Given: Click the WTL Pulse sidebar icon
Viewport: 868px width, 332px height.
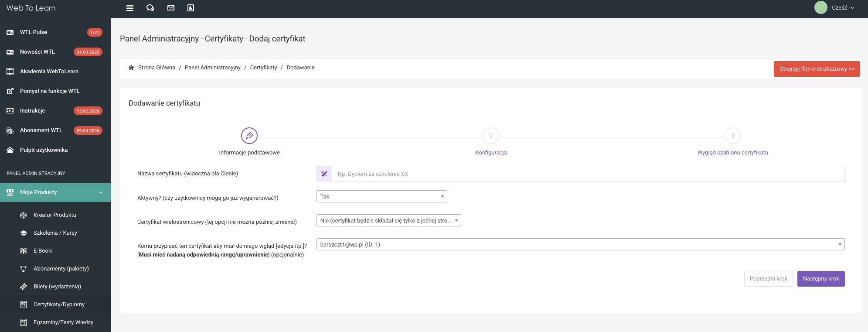Looking at the screenshot, I should 10,32.
